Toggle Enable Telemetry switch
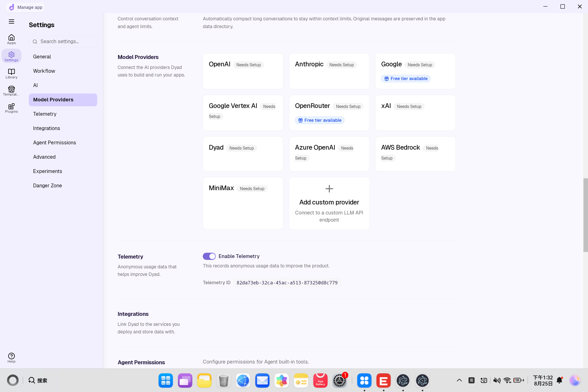Viewport: 588px width, 392px height. coord(209,256)
